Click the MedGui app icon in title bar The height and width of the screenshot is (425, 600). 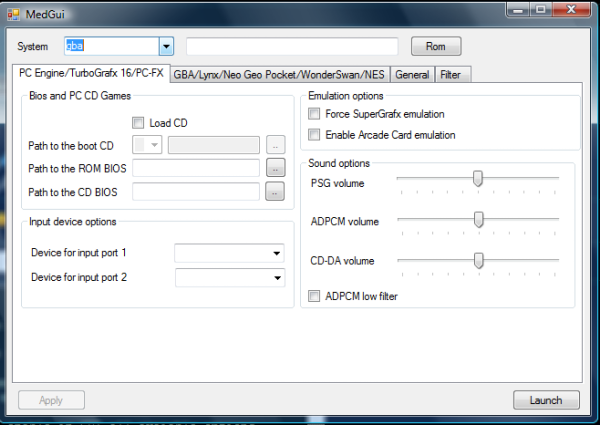(x=13, y=15)
